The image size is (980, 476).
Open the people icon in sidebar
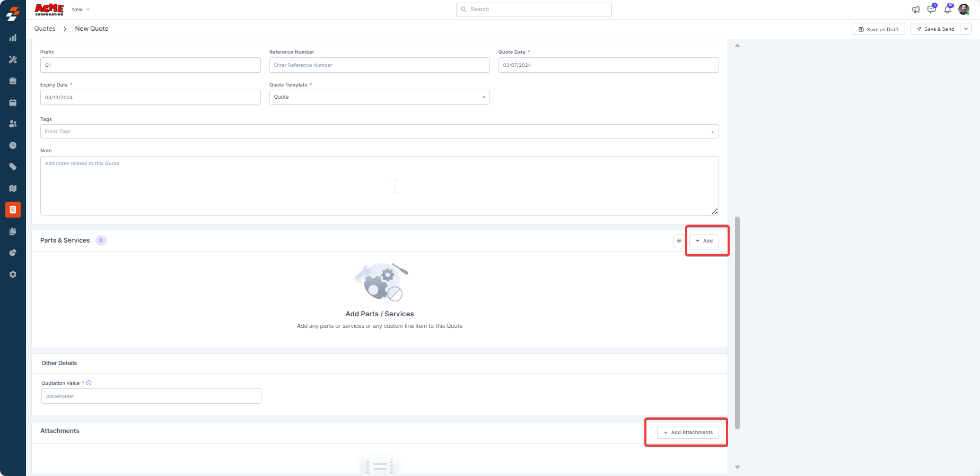(x=13, y=124)
